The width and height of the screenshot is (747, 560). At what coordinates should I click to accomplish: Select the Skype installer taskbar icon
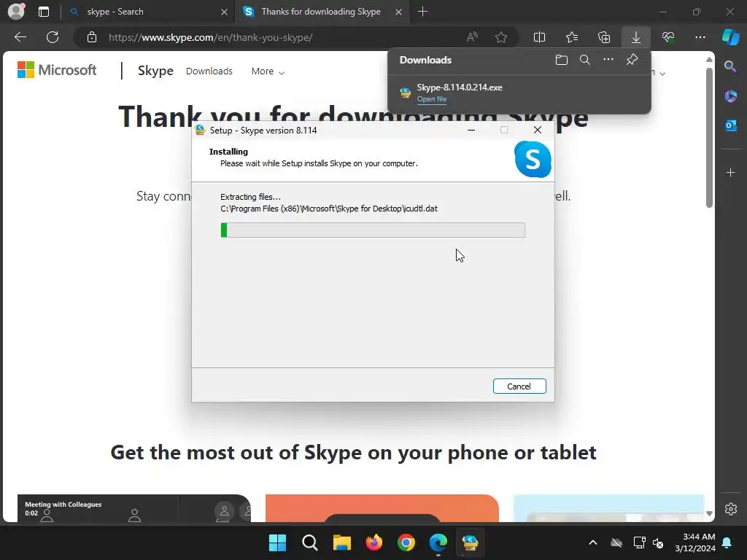pyautogui.click(x=471, y=542)
